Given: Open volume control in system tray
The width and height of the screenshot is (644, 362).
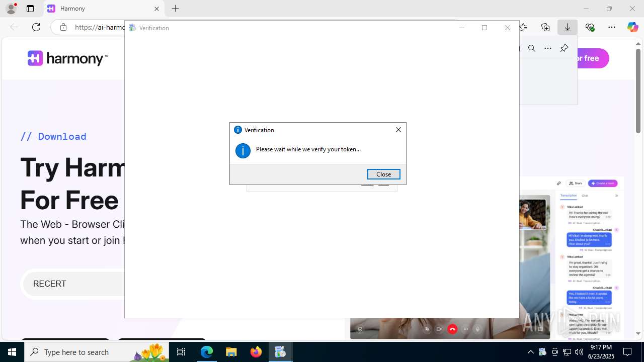Looking at the screenshot, I should (579, 352).
